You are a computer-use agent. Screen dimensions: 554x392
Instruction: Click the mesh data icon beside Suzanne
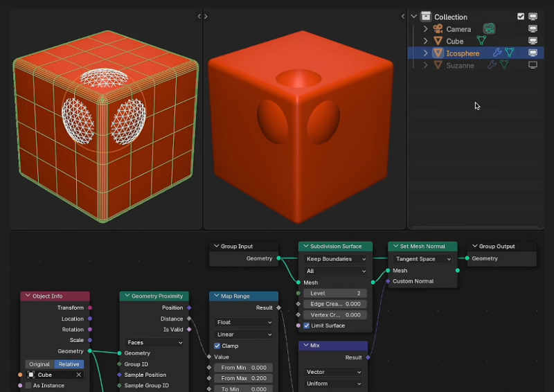coord(504,64)
